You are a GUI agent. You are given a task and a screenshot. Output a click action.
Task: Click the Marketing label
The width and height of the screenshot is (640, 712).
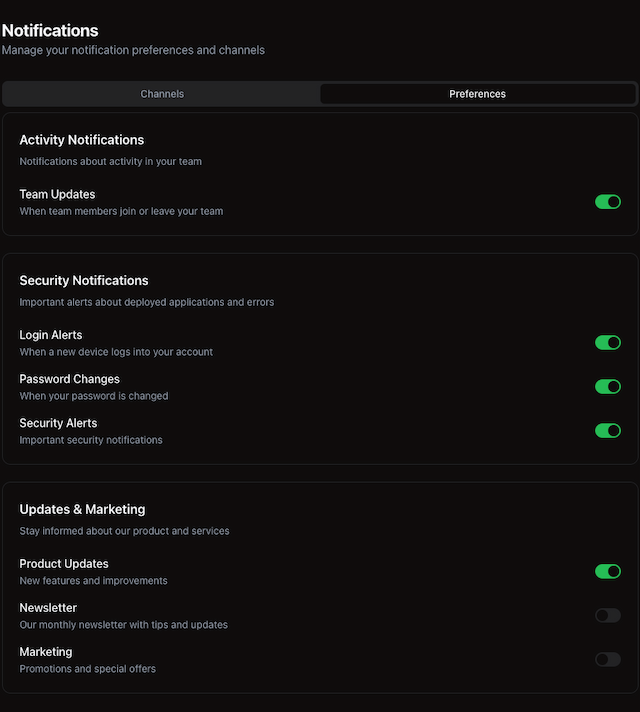(x=46, y=652)
